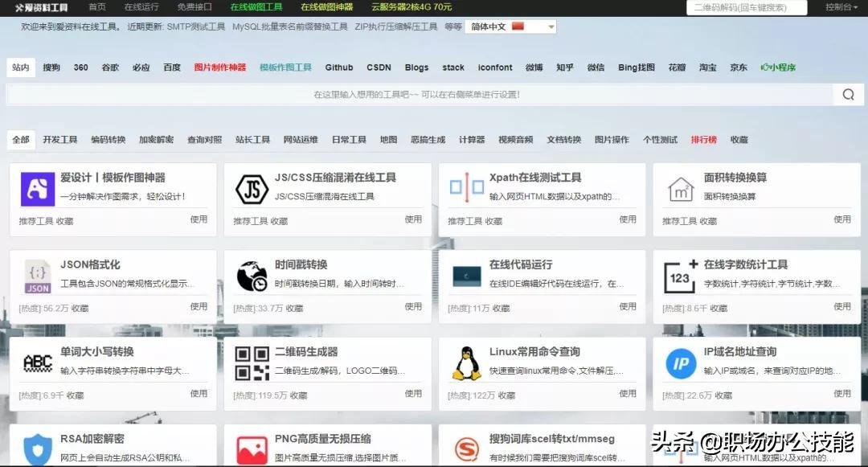The image size is (868, 467).
Task: Open the 图片制作神器 red link
Action: point(219,67)
